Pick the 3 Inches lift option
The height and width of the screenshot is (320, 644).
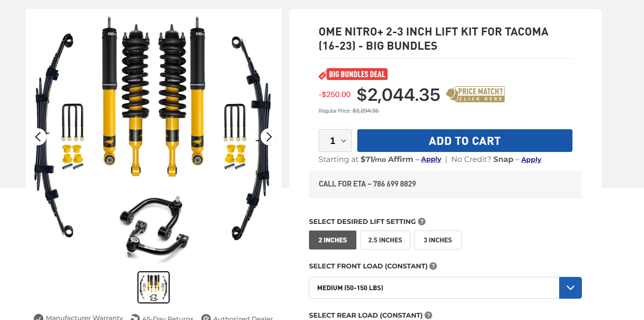pos(438,240)
